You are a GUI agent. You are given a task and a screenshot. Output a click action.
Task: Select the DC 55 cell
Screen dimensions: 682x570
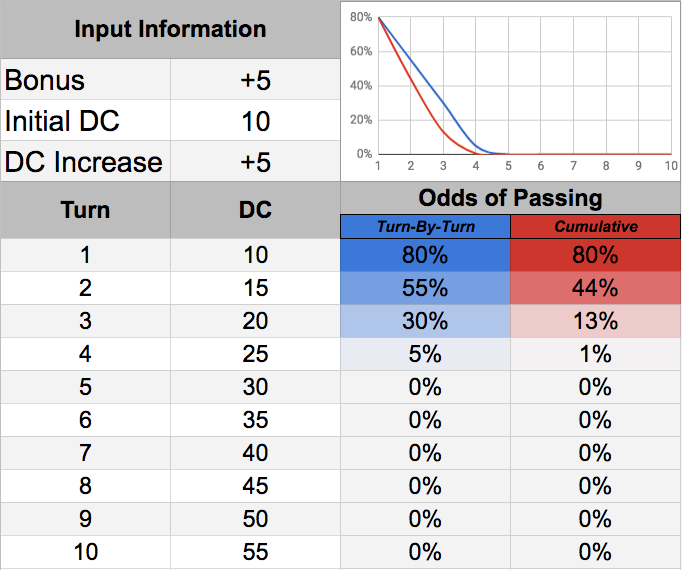point(255,552)
